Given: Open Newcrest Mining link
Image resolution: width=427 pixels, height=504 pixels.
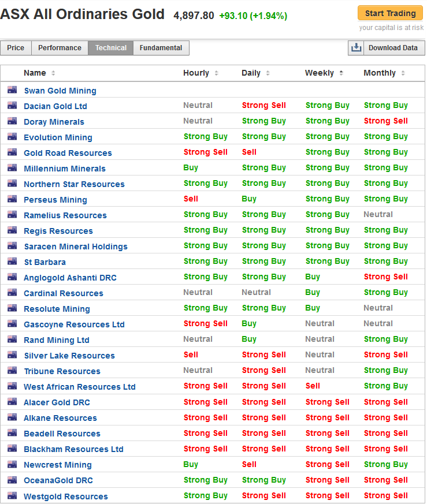Looking at the screenshot, I should coord(58,465).
